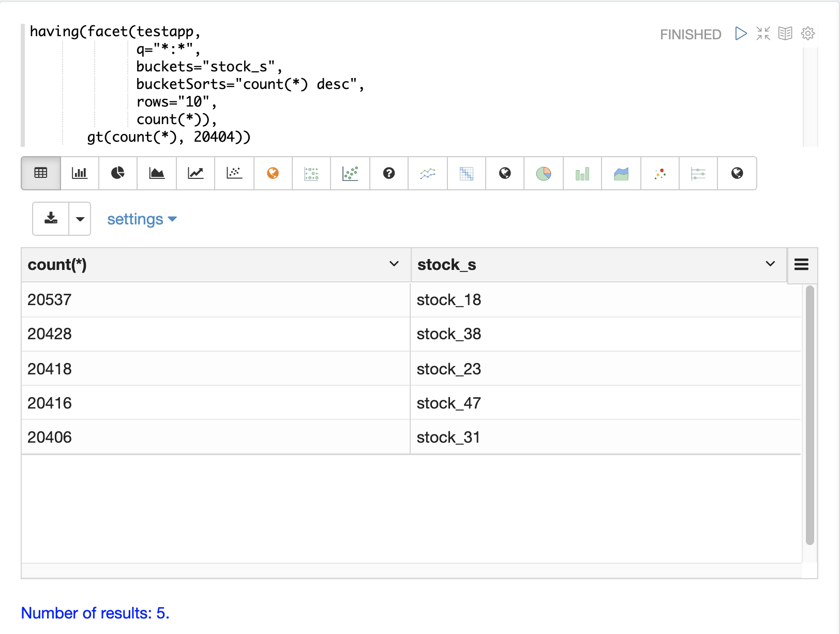Select the bar chart visualization
This screenshot has height=634, width=840.
click(80, 173)
